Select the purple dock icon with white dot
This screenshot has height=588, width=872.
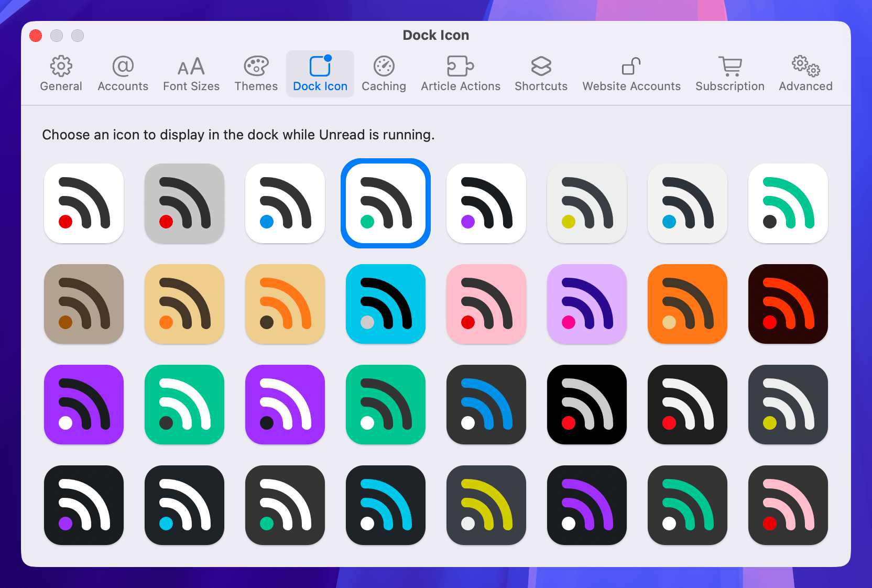pos(84,405)
